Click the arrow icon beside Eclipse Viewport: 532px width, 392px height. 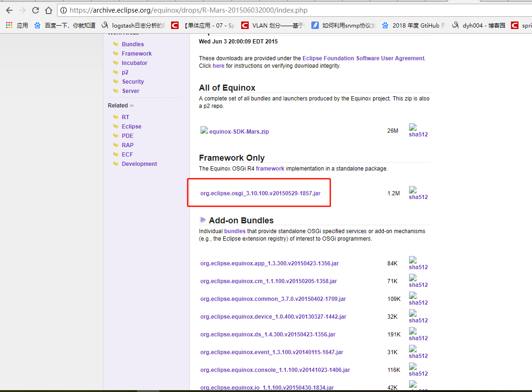point(115,126)
